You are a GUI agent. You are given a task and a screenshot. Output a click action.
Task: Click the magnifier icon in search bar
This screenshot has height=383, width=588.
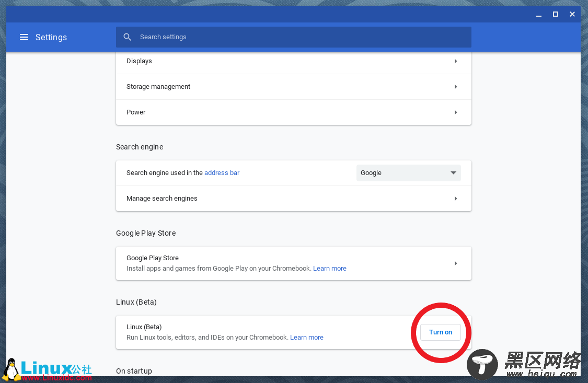(x=128, y=37)
